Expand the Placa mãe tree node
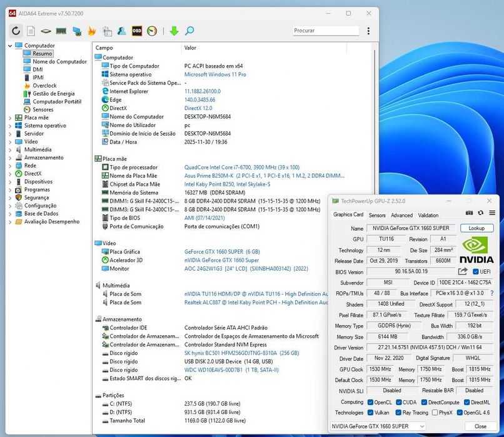 (x=10, y=118)
